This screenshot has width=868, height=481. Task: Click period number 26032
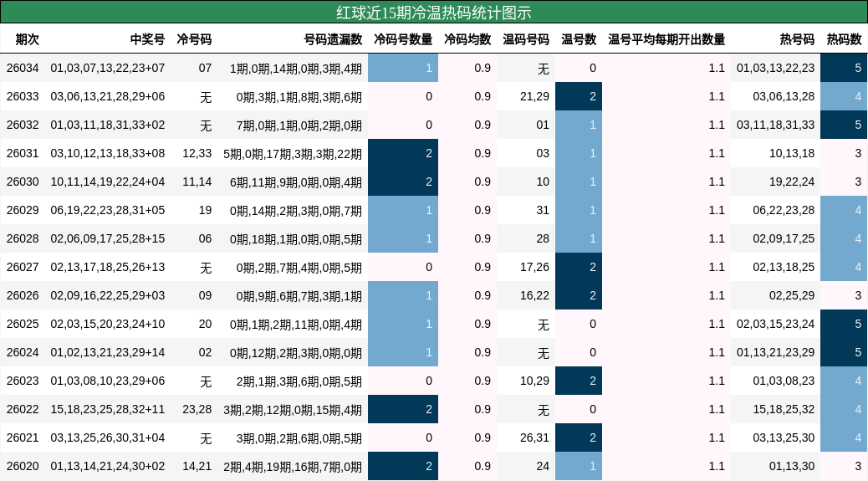pos(23,125)
